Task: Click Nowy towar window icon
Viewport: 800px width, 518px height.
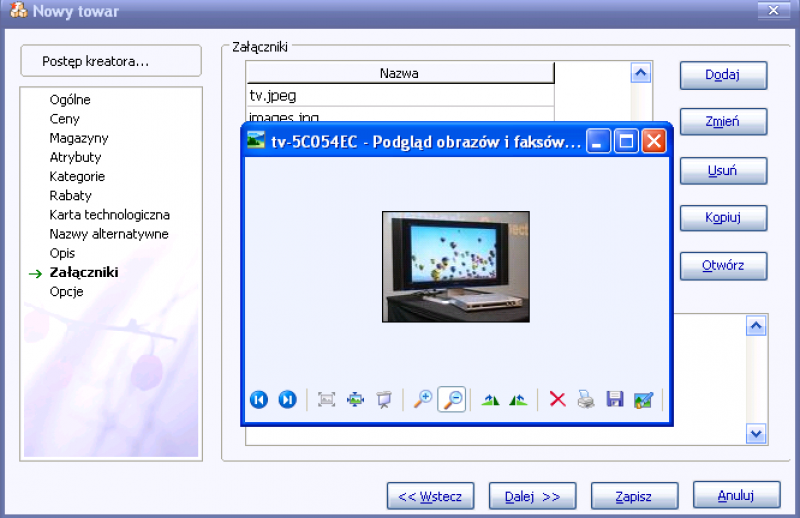Action: click(19, 10)
